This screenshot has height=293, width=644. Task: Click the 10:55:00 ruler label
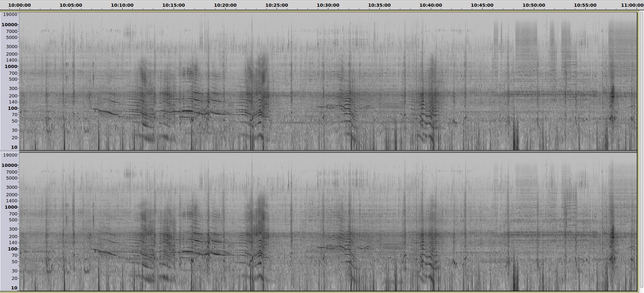pos(585,5)
